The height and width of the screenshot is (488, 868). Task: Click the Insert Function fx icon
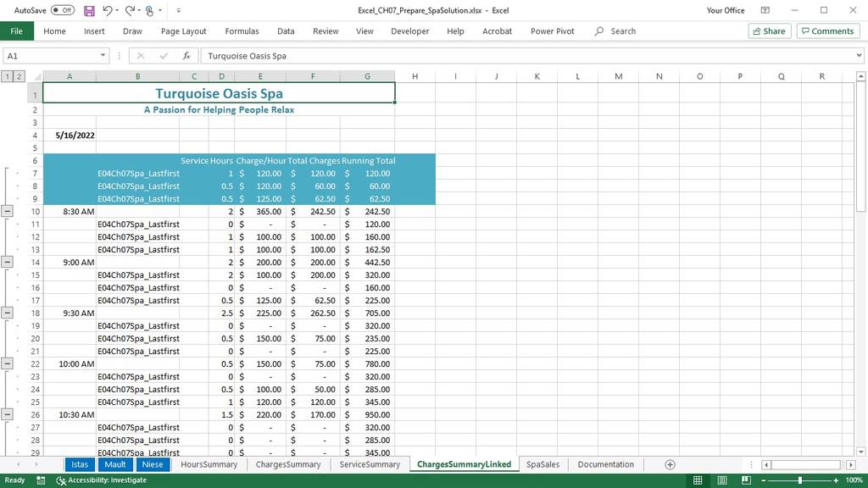tap(186, 56)
